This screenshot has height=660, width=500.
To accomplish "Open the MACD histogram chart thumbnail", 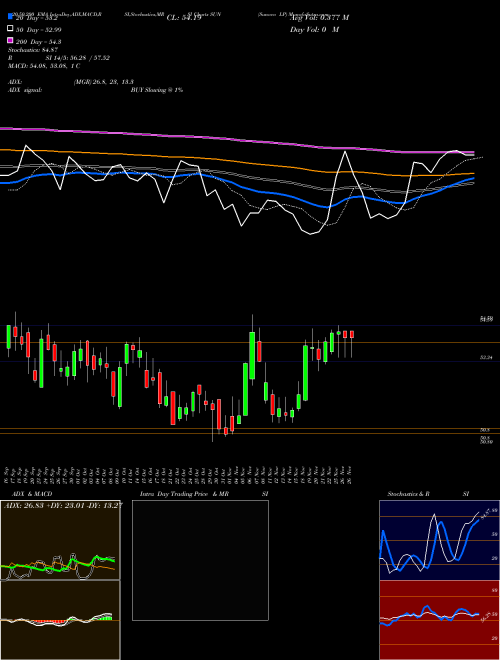I will (x=60, y=620).
